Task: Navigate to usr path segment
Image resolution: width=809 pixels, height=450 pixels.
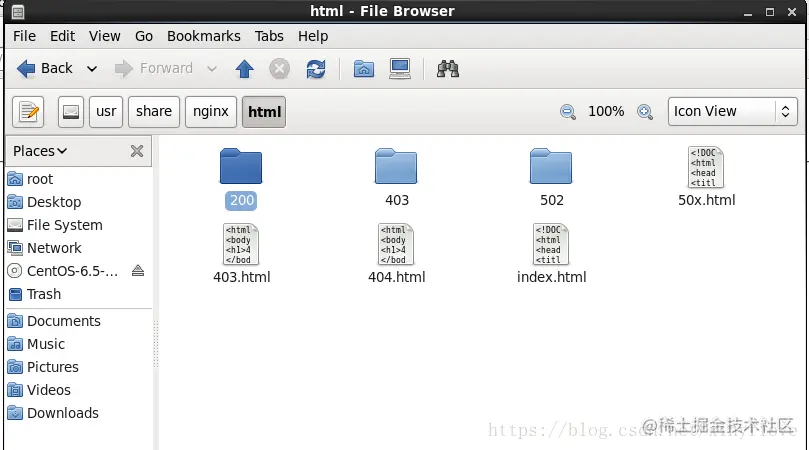Action: (106, 111)
